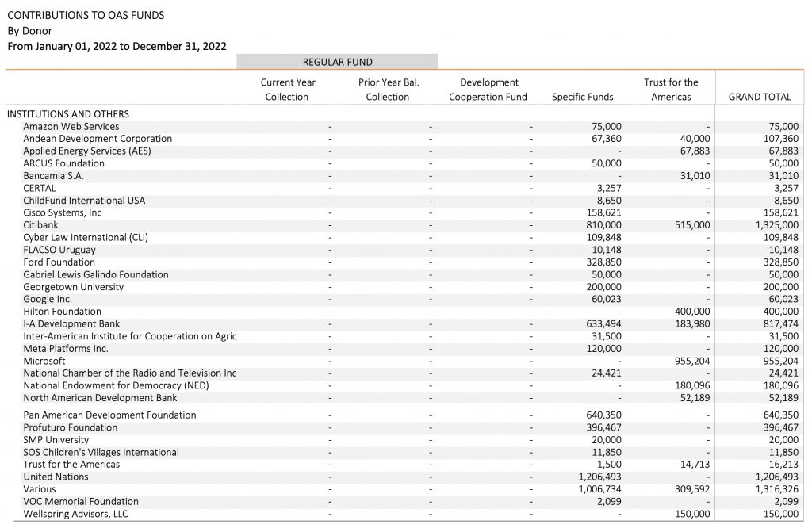Image resolution: width=812 pixels, height=532 pixels.
Task: Click United Nations specific funds value 1,206,493
Action: point(599,477)
